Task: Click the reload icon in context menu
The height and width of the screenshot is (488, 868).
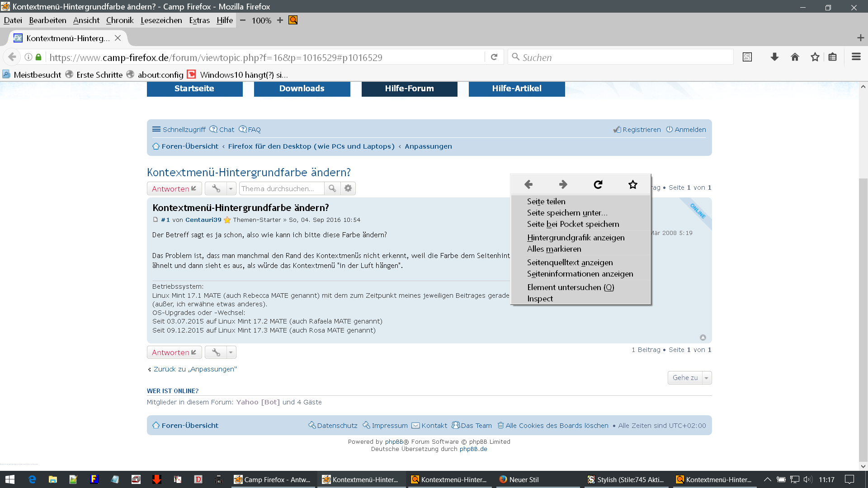Action: click(598, 184)
